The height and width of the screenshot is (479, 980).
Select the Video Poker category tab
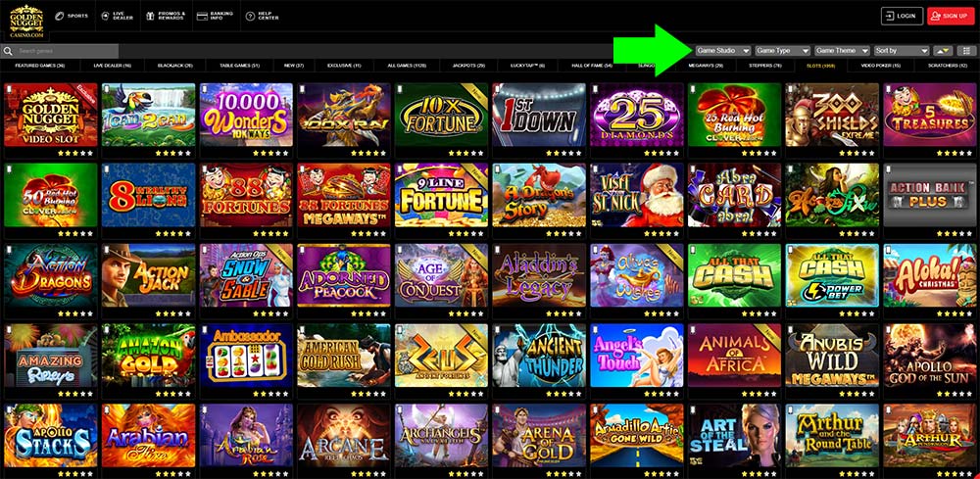click(x=881, y=66)
